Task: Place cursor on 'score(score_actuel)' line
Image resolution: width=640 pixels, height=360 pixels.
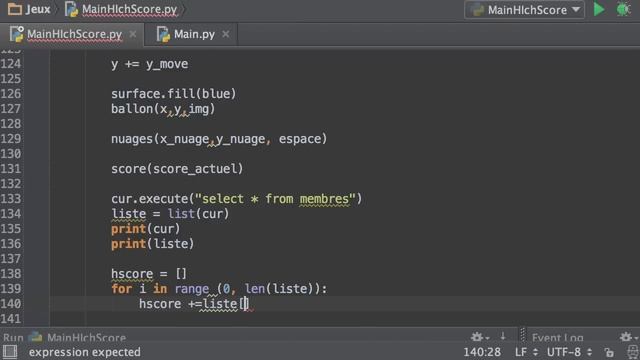Action: pyautogui.click(x=177, y=169)
